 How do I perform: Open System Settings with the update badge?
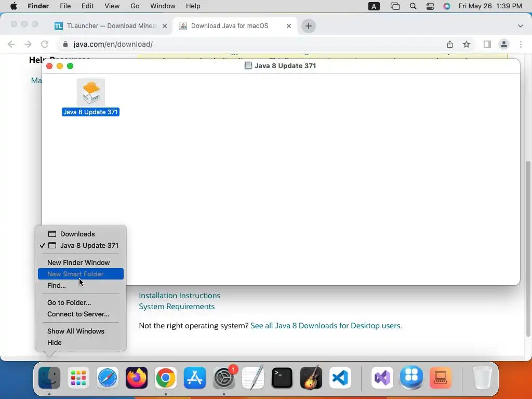(224, 378)
